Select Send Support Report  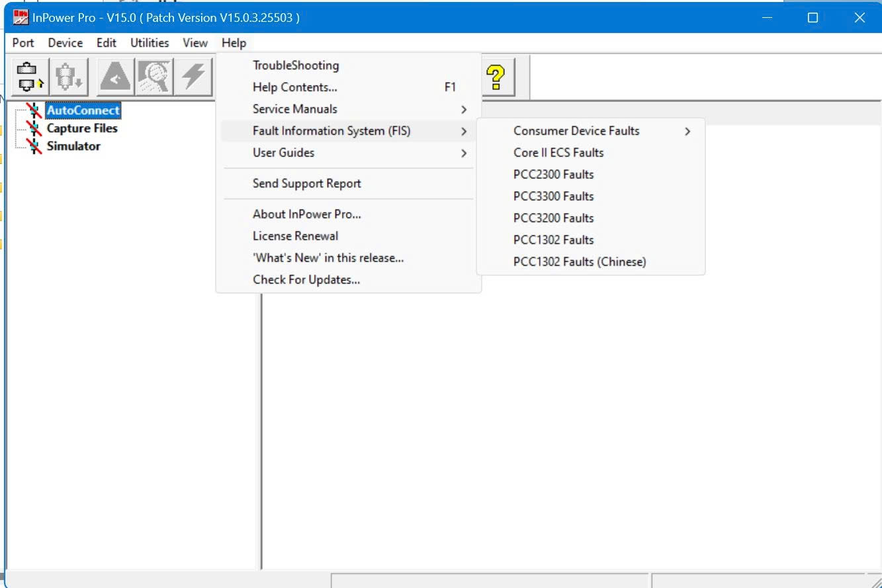pos(348,184)
